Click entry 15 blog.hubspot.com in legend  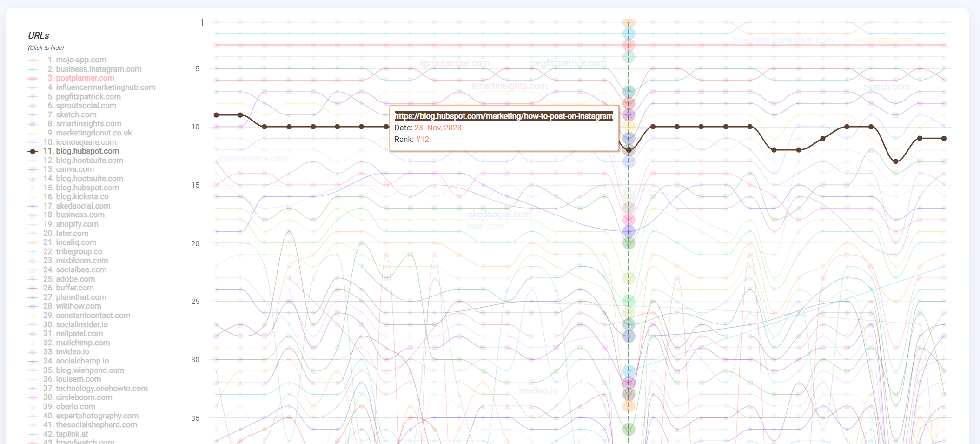pos(73,188)
